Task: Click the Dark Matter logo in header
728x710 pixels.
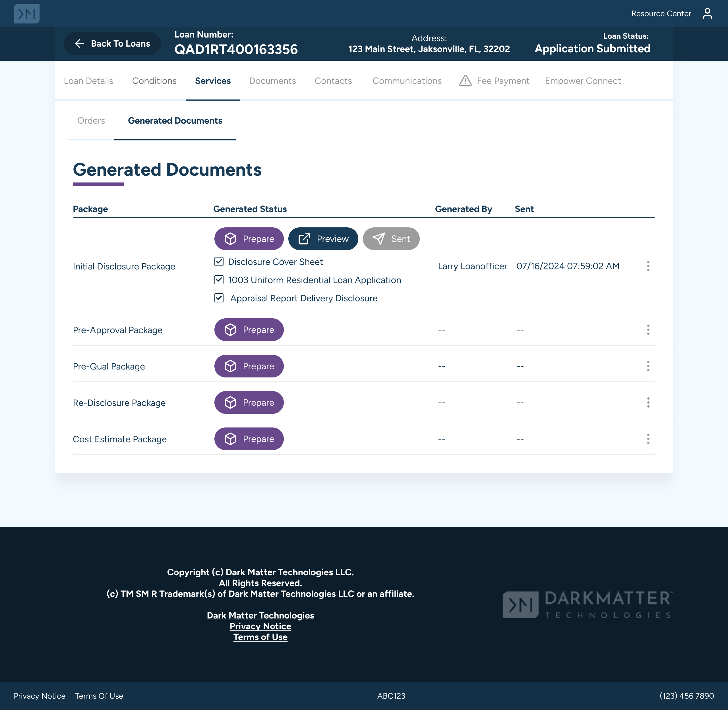Action: pos(26,14)
